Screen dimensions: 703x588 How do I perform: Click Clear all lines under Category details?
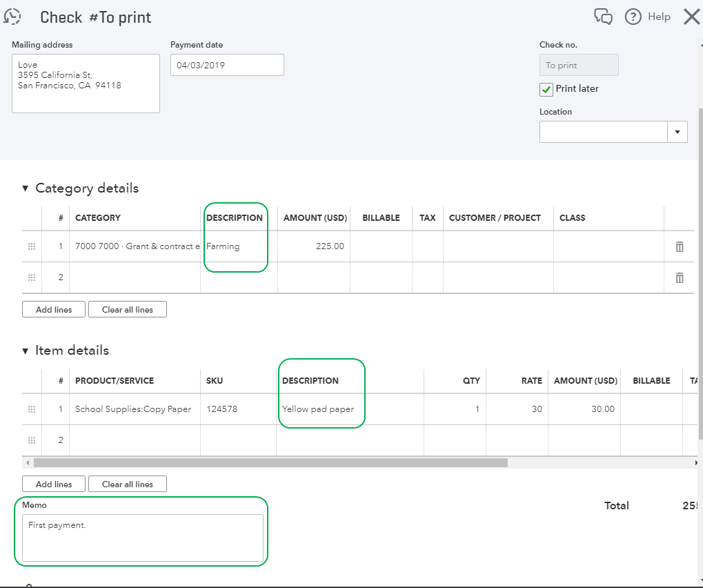[x=127, y=309]
